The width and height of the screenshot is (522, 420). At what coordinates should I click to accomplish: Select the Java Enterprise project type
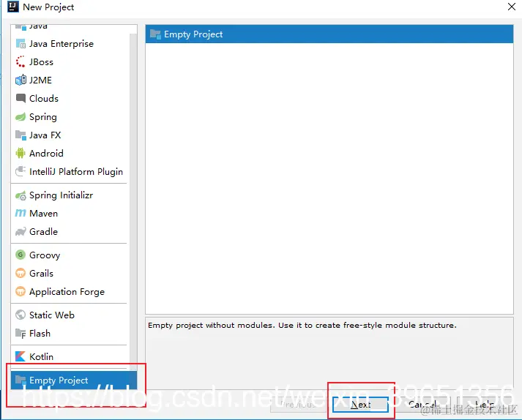pyautogui.click(x=69, y=44)
